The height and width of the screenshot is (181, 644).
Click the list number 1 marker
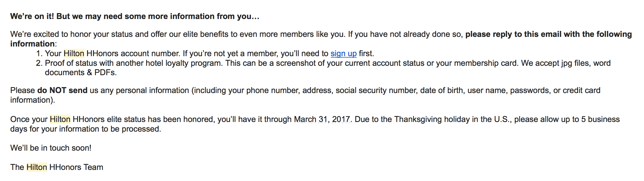(x=39, y=53)
